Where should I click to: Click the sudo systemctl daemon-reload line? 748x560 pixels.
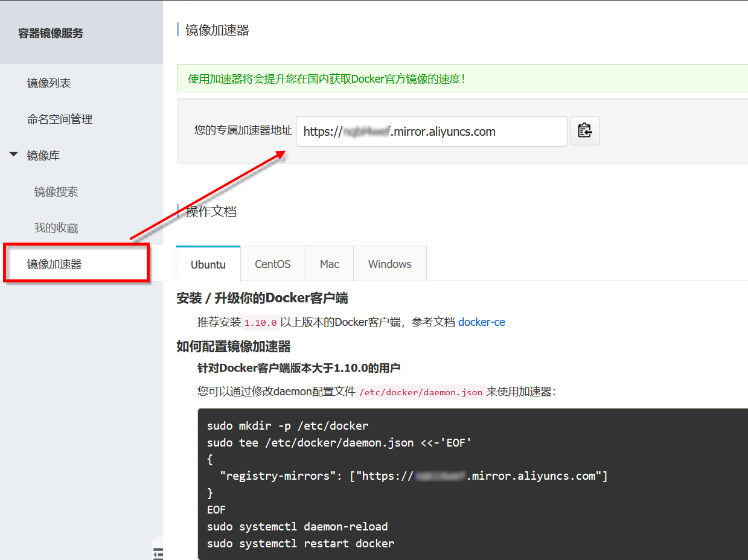click(x=297, y=526)
